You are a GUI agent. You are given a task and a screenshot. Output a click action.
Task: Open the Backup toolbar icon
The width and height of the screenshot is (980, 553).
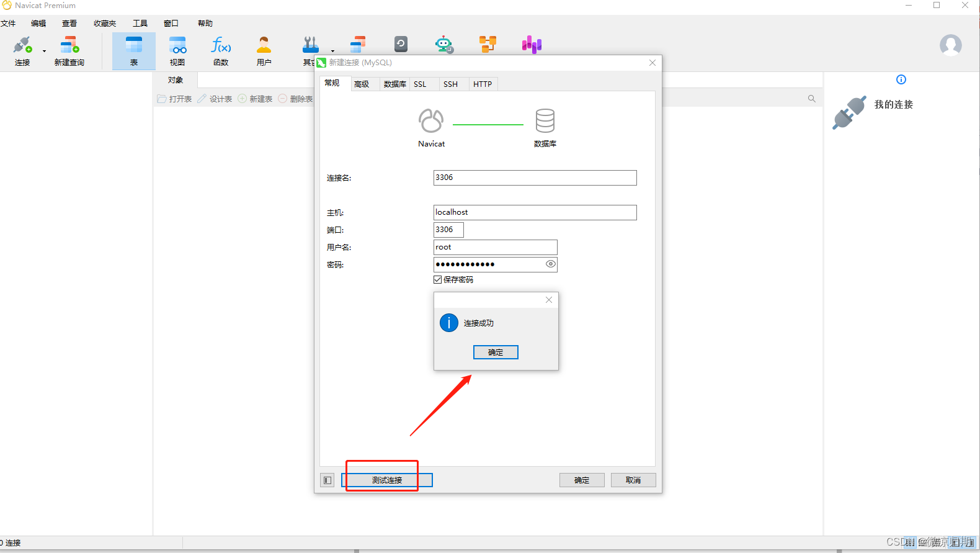(401, 44)
